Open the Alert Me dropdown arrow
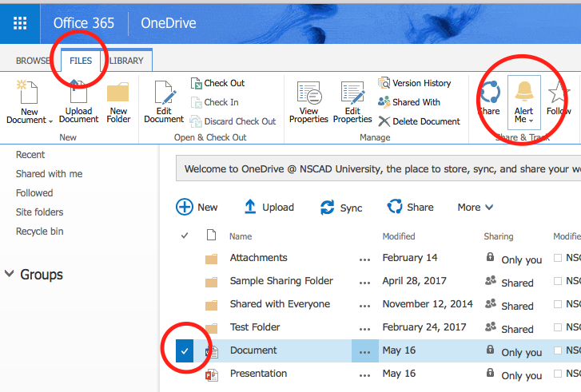The image size is (581, 392). tap(531, 121)
